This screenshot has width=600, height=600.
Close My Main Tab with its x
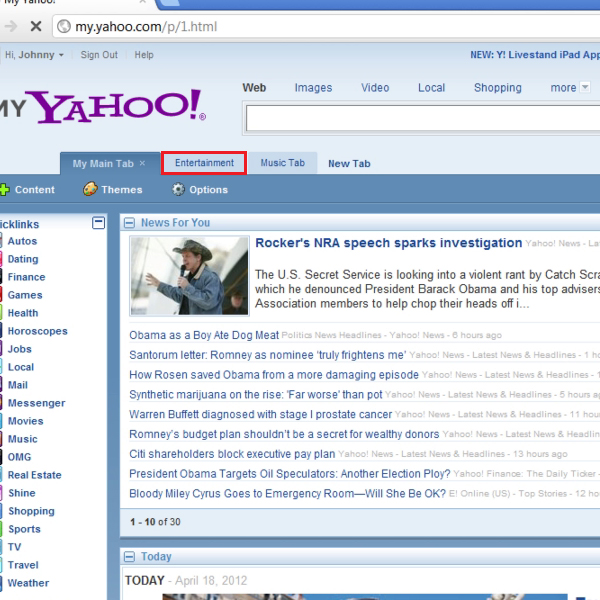pos(142,163)
